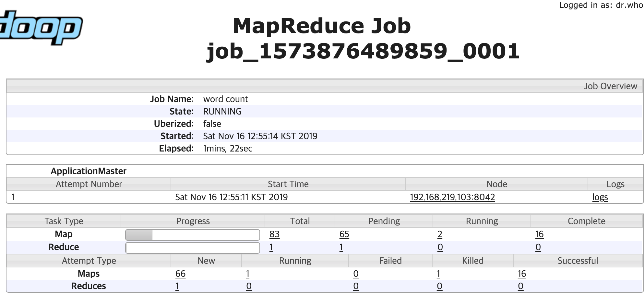Screen dimensions: 644x294
Task: Open running Map attempts link 1
Action: pyautogui.click(x=247, y=274)
